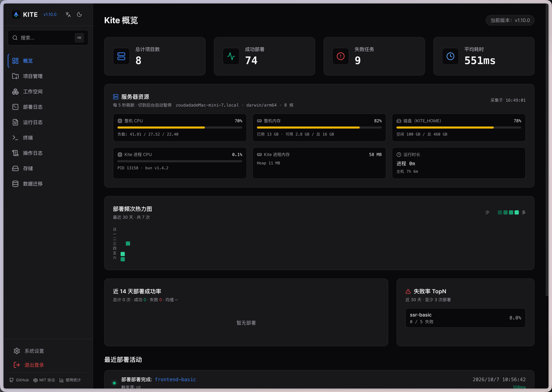Screen dimensions: 552x392
Task: Click the page vertical scrollbar
Action: [547, 150]
